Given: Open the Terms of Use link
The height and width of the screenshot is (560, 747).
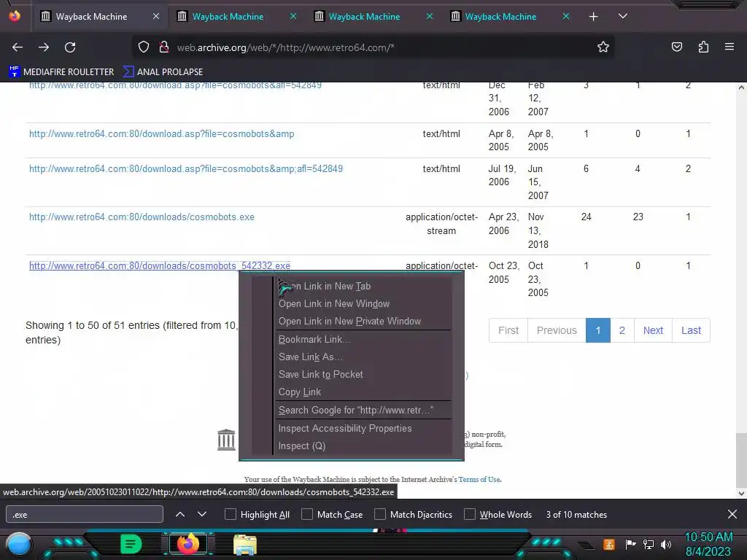Looking at the screenshot, I should (479, 480).
